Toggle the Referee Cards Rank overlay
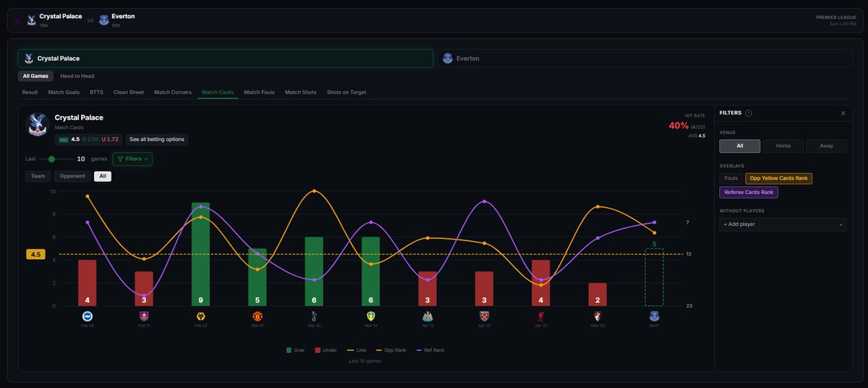 tap(749, 192)
